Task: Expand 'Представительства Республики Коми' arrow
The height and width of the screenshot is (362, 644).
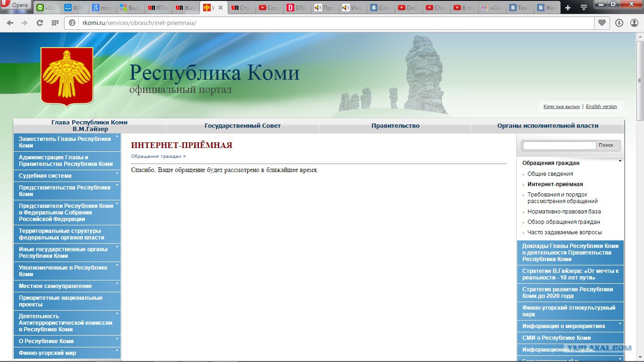Action: pyautogui.click(x=117, y=185)
